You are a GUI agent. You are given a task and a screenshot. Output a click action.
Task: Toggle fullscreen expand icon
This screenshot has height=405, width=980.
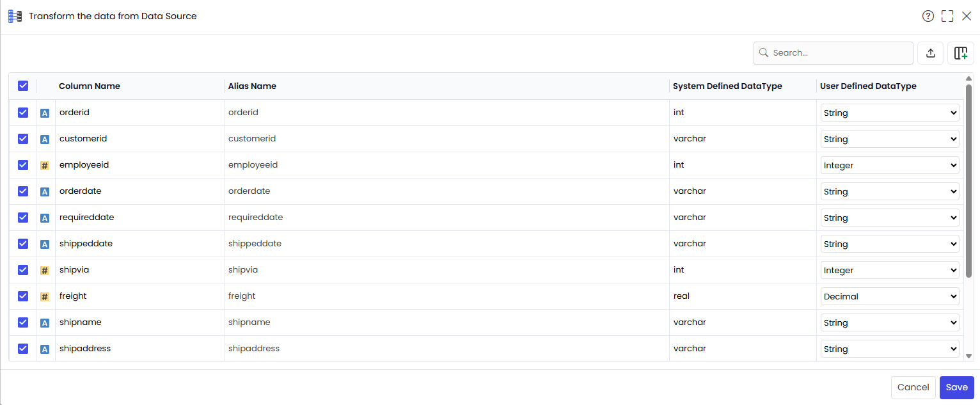tap(947, 17)
